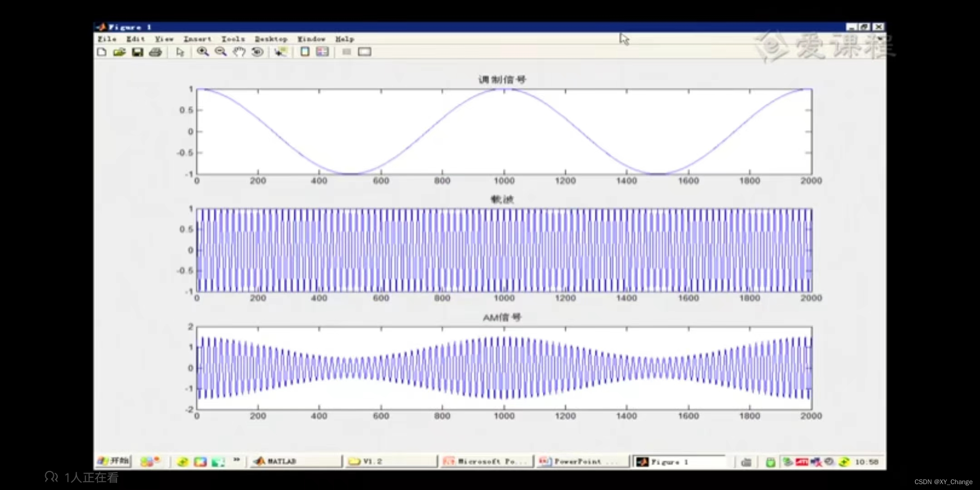This screenshot has height=490, width=980.
Task: Expand the Window menu
Action: click(311, 39)
